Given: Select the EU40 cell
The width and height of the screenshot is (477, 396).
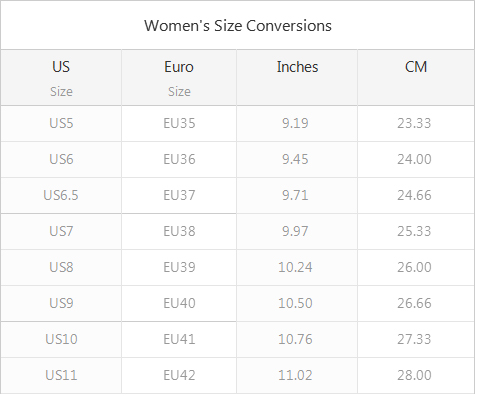Looking at the screenshot, I should (x=179, y=303).
